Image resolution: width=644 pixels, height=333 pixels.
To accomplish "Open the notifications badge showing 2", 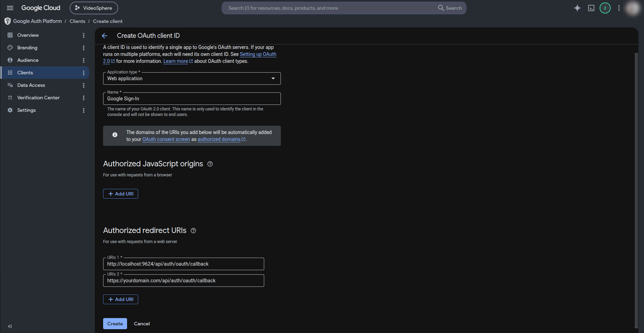I will (x=605, y=8).
